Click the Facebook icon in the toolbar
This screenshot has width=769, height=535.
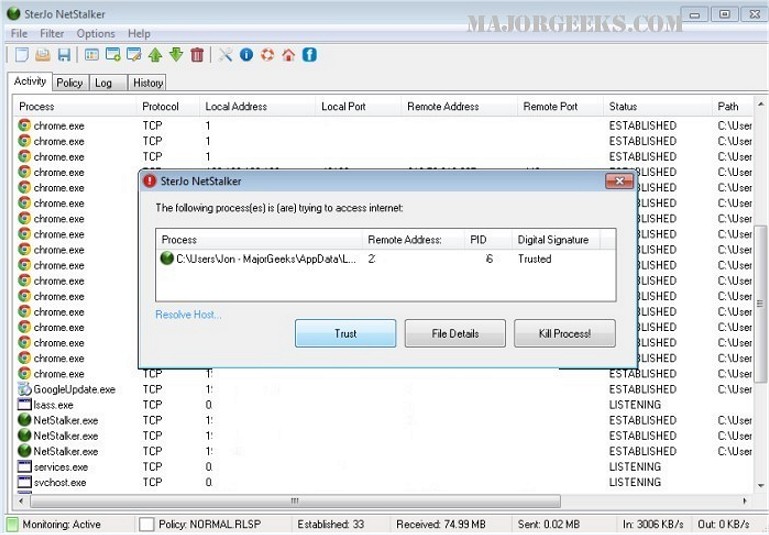pos(309,54)
